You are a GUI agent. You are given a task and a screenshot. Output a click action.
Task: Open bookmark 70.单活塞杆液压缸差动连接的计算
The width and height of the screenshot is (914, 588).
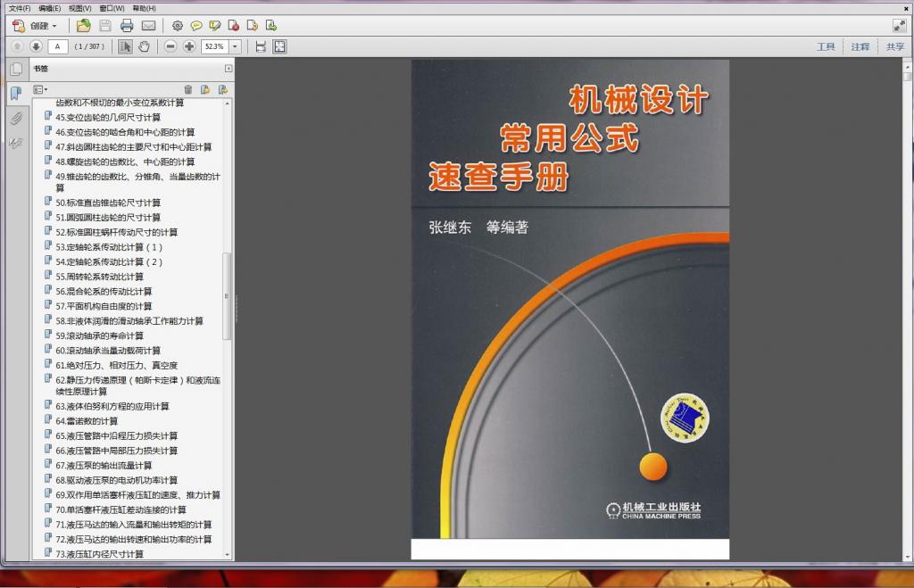[x=120, y=509]
